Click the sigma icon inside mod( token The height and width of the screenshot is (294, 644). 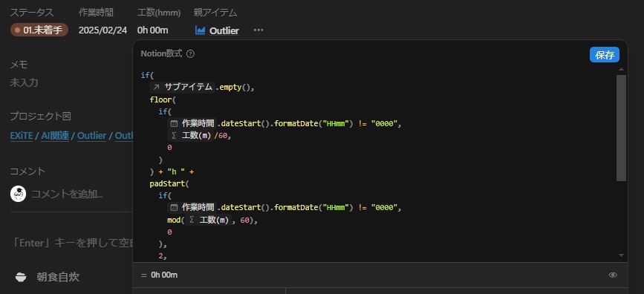(x=191, y=220)
